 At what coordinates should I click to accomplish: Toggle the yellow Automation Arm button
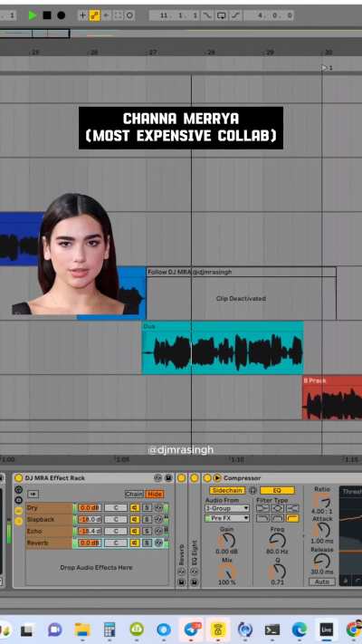pyautogui.click(x=94, y=15)
